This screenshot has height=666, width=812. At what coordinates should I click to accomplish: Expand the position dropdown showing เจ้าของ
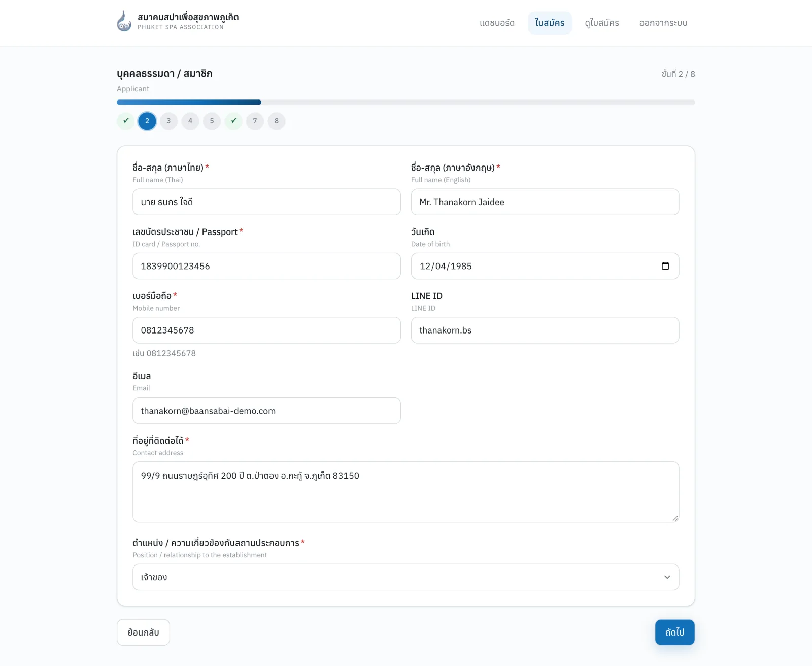point(406,577)
